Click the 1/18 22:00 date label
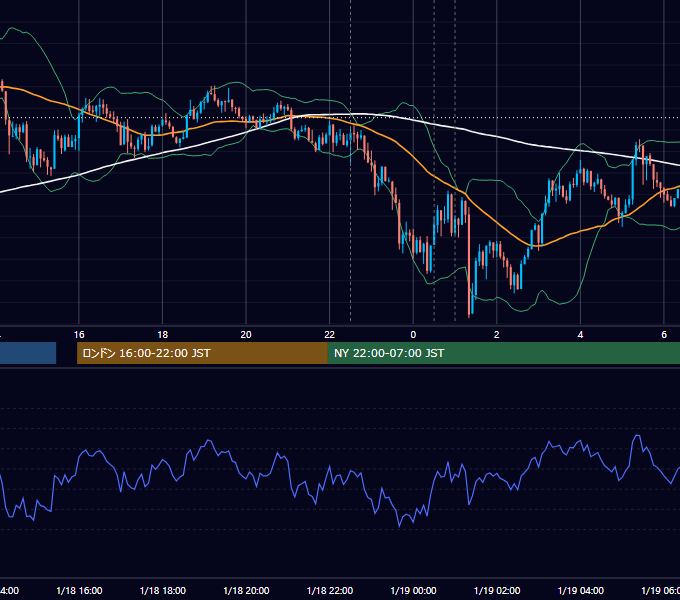680x600 pixels. (x=330, y=590)
